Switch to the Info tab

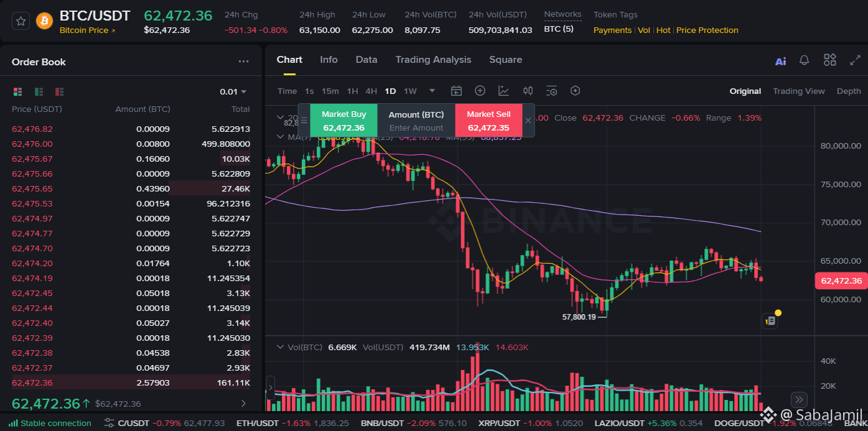pyautogui.click(x=329, y=60)
